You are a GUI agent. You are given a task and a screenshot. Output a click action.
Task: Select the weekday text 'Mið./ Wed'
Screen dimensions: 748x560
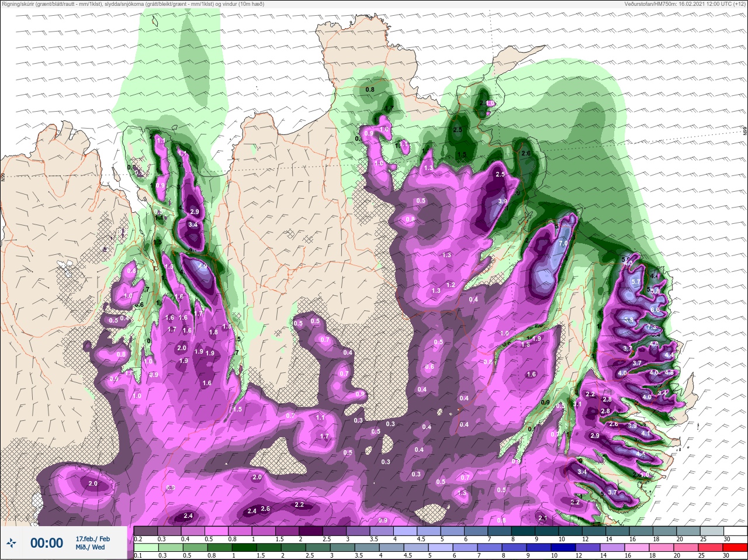coord(91,547)
